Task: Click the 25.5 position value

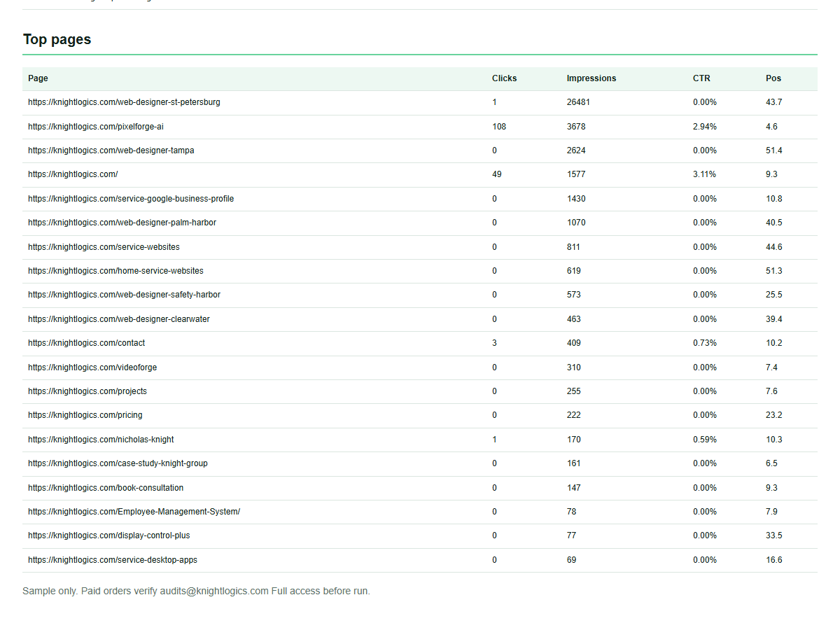Action: pyautogui.click(x=774, y=295)
